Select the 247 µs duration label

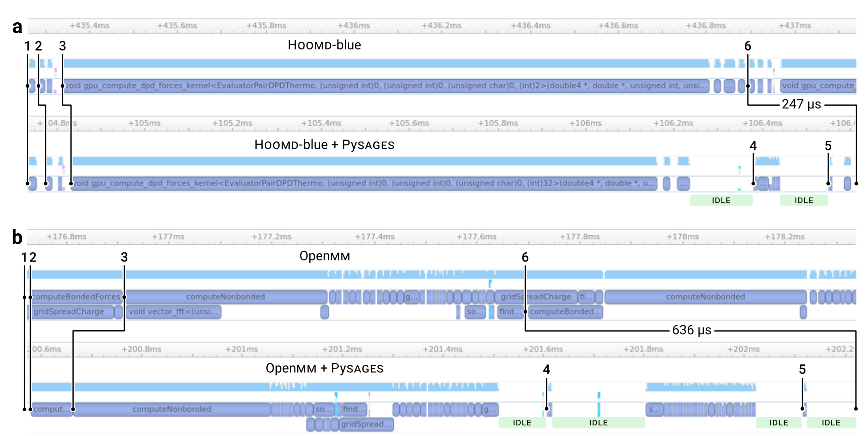coord(801,104)
